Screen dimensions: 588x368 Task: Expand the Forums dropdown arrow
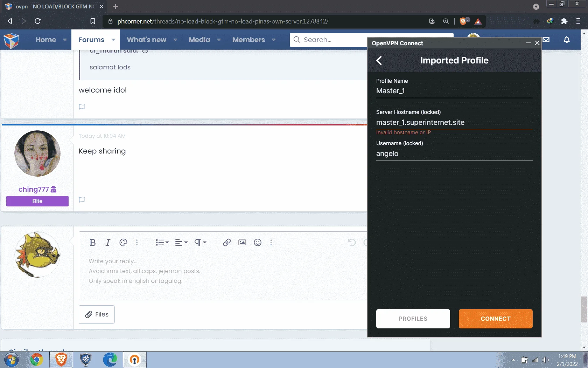pos(113,40)
